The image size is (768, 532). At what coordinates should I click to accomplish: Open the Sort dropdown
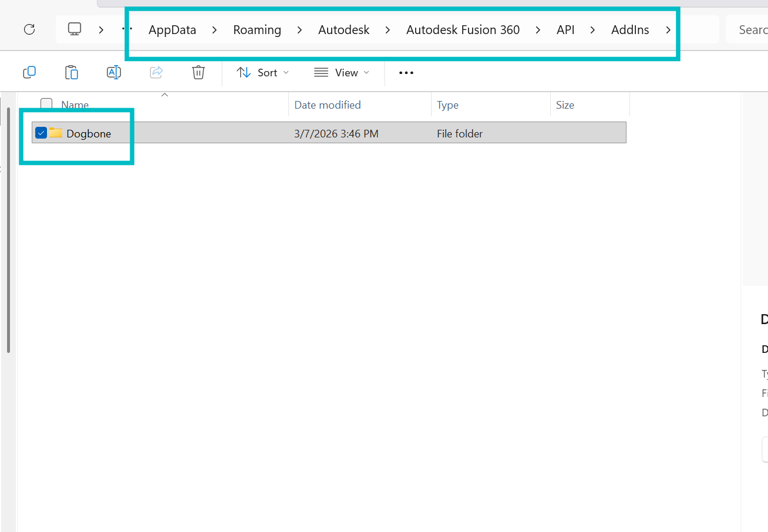[263, 72]
